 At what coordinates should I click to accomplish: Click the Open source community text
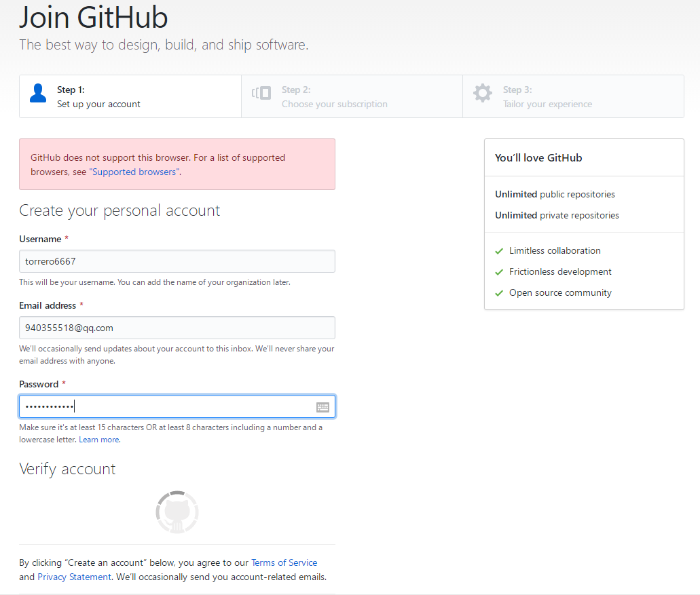[x=560, y=292]
